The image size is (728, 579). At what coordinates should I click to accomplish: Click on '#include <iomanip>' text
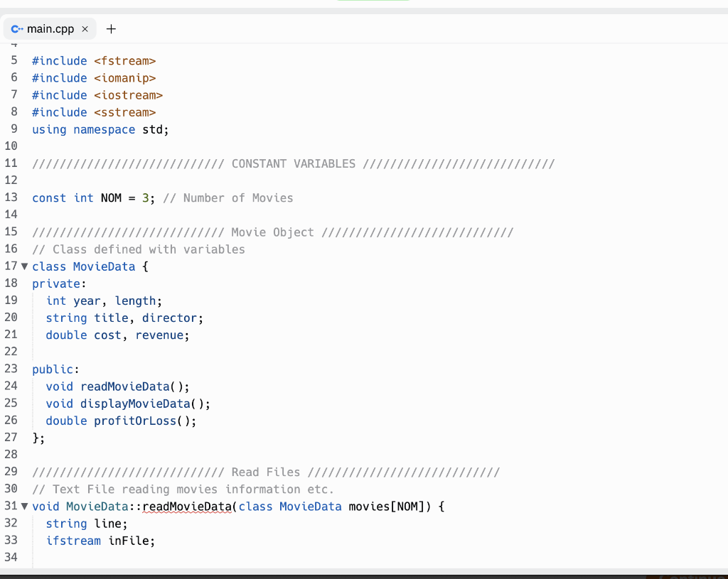pos(94,78)
